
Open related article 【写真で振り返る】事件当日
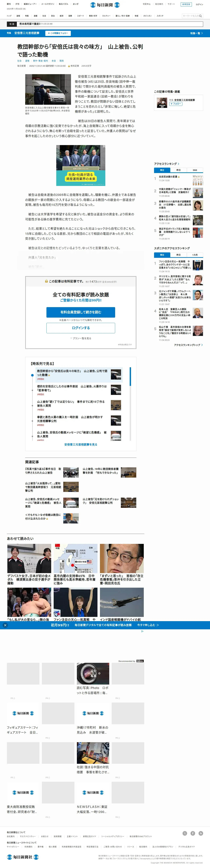43,471
